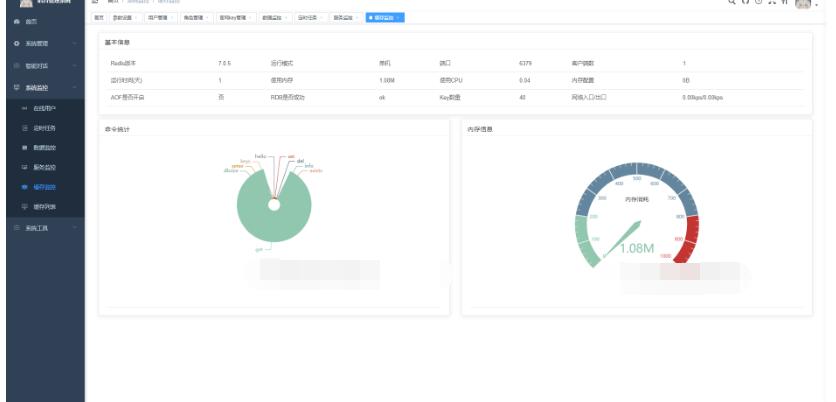This screenshot has height=402, width=836.
Task: Click the 'info' pie chart label
Action: [x=309, y=166]
